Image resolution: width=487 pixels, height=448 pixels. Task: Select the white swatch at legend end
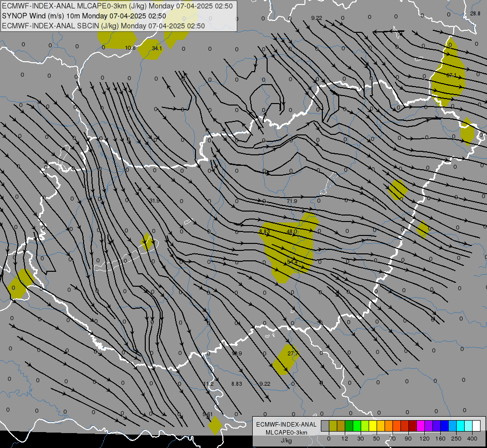(476, 426)
